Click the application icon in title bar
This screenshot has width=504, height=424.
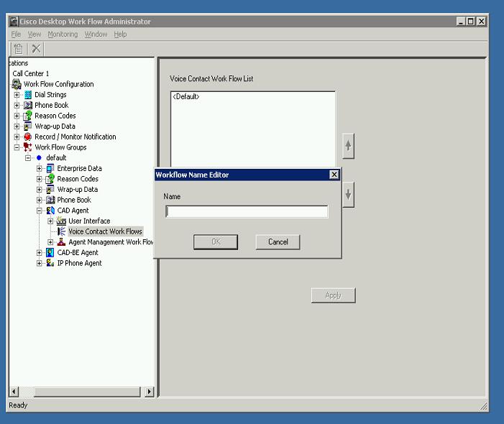[14, 22]
